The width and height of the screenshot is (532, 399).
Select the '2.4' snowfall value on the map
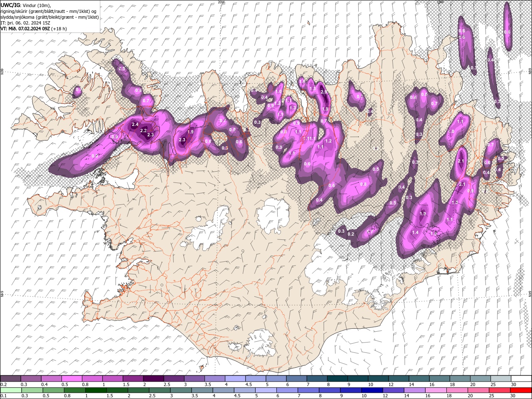[135, 124]
